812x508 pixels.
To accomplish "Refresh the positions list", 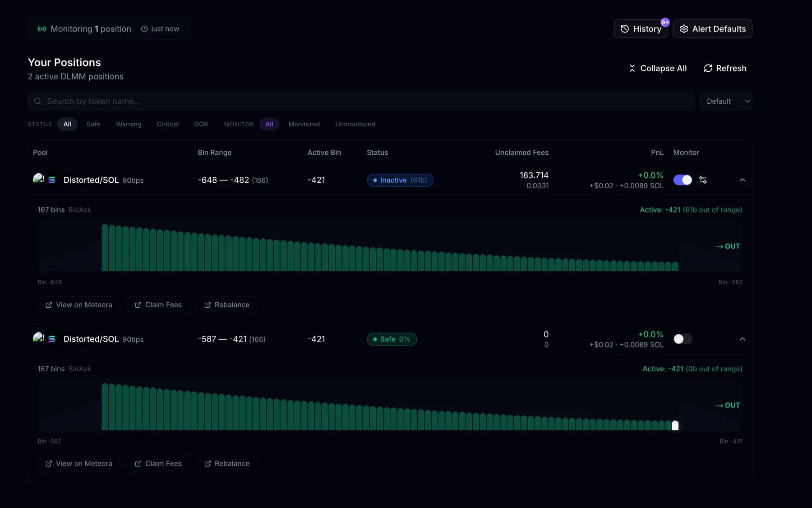I will pyautogui.click(x=725, y=68).
